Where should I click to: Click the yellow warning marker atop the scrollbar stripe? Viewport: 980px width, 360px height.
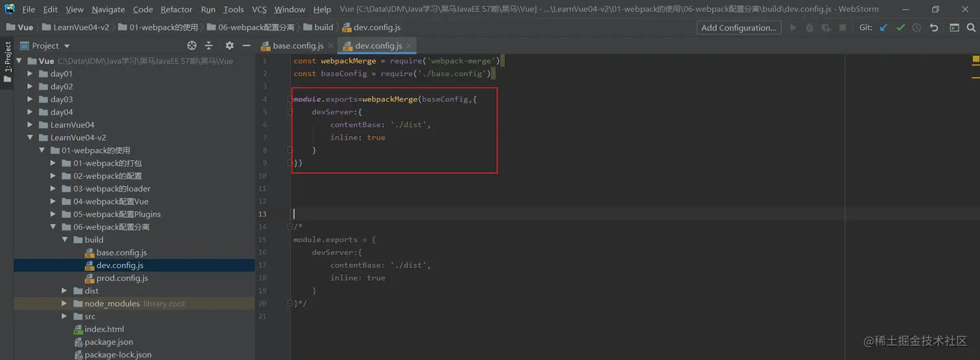(x=975, y=59)
